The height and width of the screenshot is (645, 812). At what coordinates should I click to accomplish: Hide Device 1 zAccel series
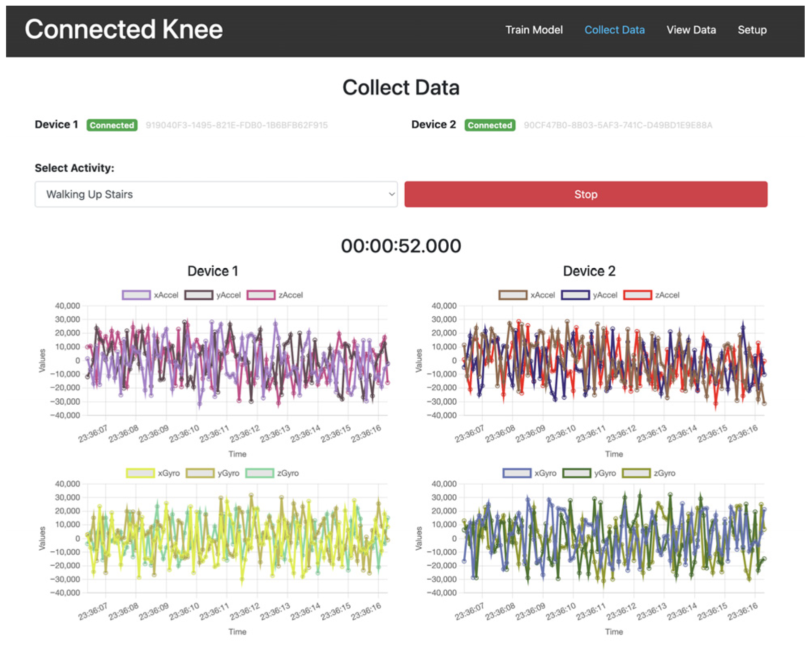click(x=261, y=295)
